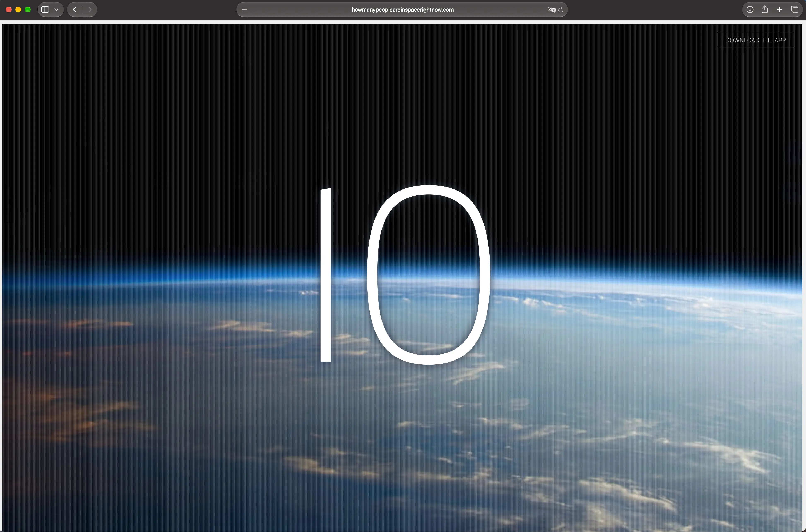Go forward to the next page
The height and width of the screenshot is (532, 806).
pos(90,10)
